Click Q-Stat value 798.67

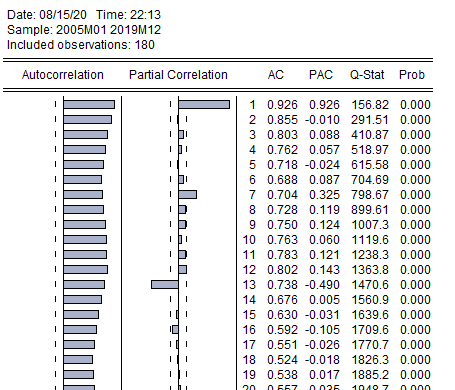tap(370, 195)
